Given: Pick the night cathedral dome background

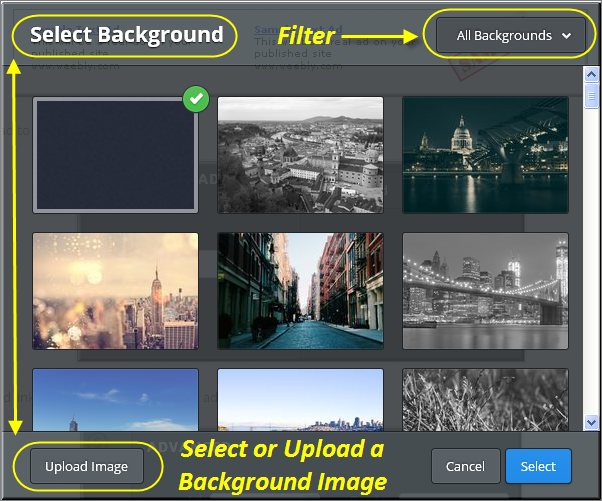Looking at the screenshot, I should point(485,154).
